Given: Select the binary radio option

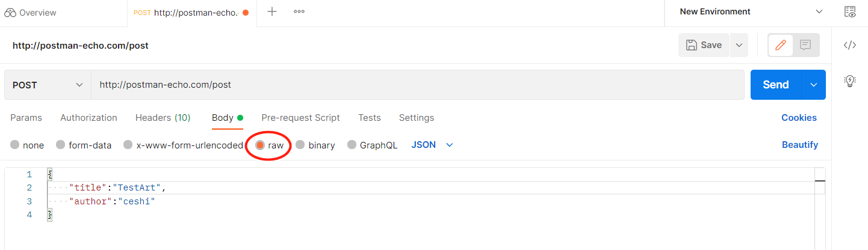Looking at the screenshot, I should pyautogui.click(x=300, y=145).
